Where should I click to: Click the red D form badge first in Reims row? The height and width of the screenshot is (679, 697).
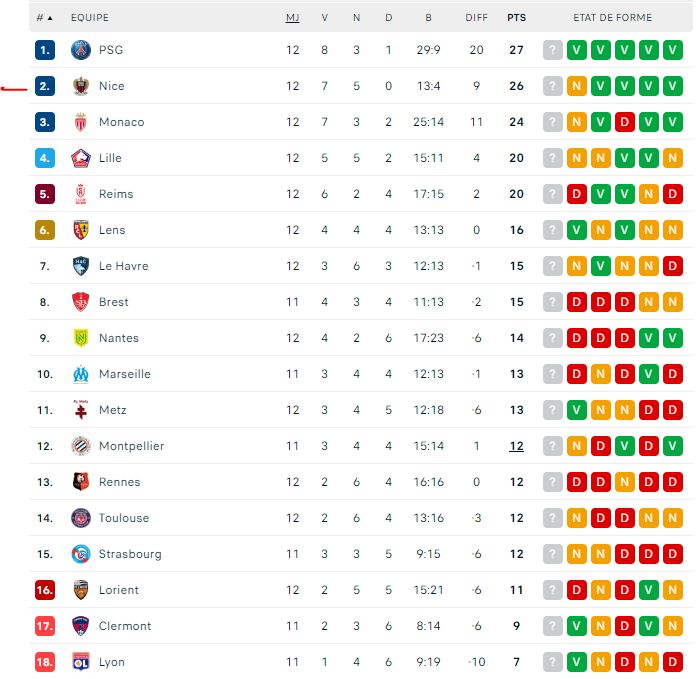point(577,194)
